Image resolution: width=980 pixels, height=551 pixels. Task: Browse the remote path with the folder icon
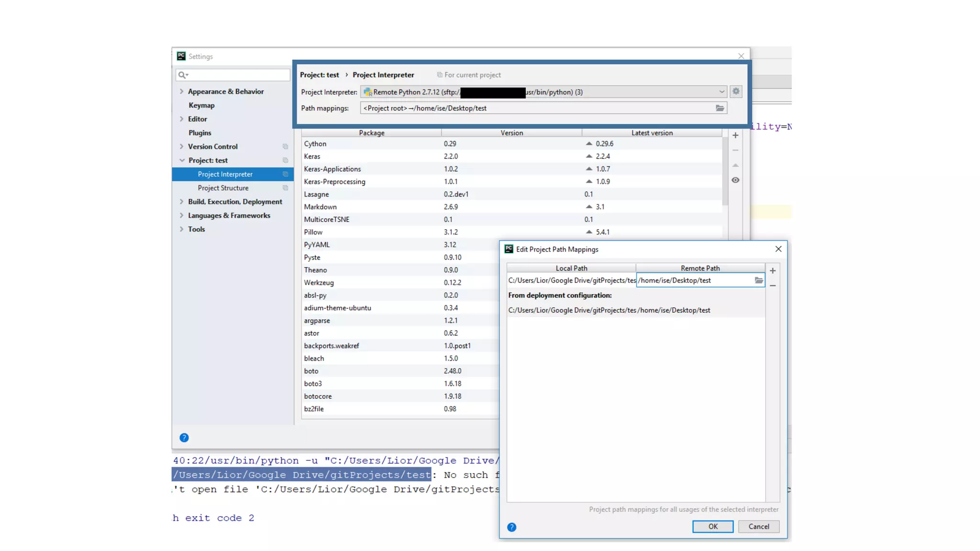coord(758,280)
